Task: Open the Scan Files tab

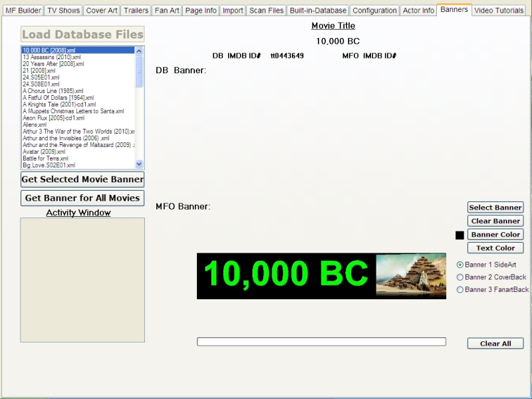Action: [x=266, y=11]
